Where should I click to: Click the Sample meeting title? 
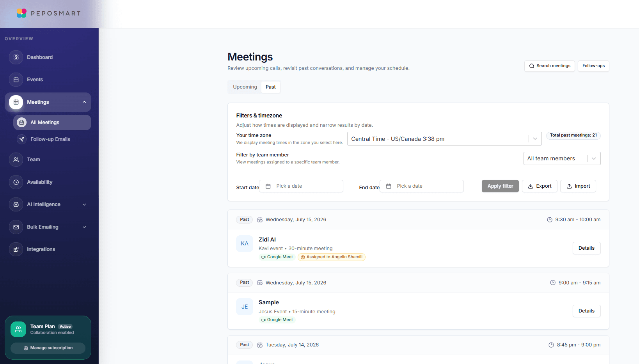point(269,302)
